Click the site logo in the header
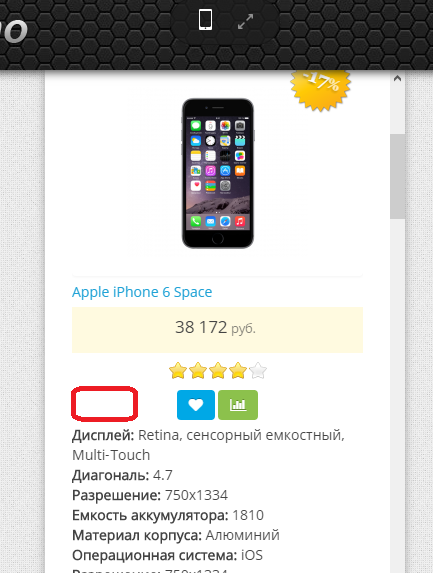 13,31
